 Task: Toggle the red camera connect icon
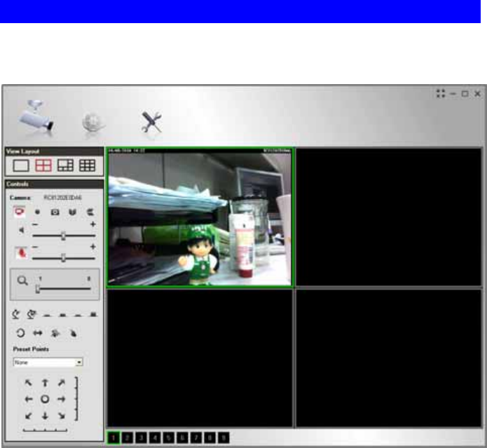coord(20,212)
